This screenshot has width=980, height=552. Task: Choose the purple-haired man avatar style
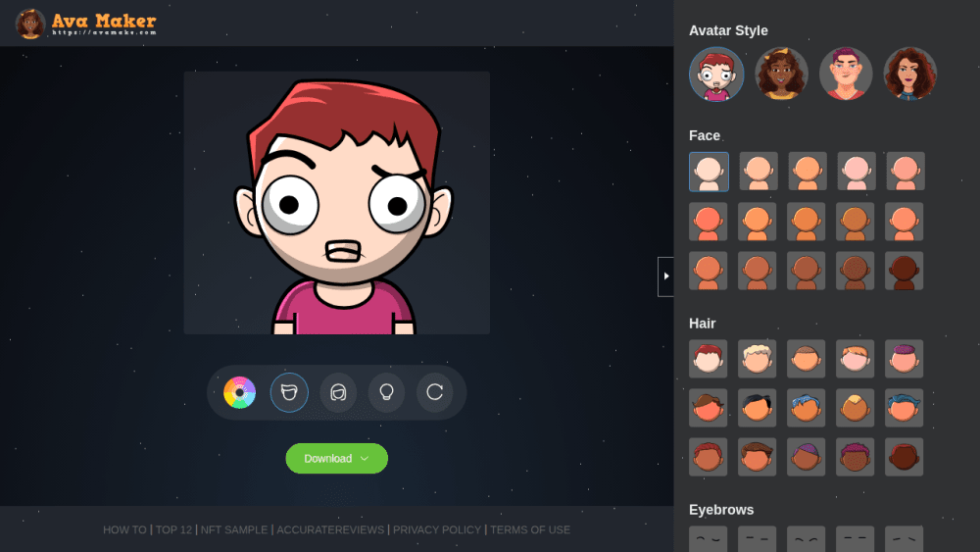(x=846, y=74)
